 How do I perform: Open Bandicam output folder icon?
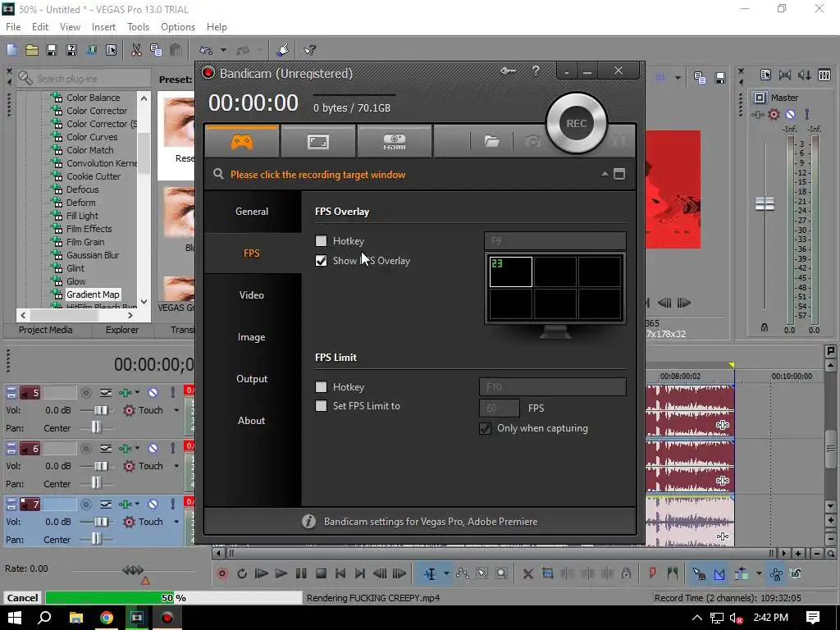[492, 141]
